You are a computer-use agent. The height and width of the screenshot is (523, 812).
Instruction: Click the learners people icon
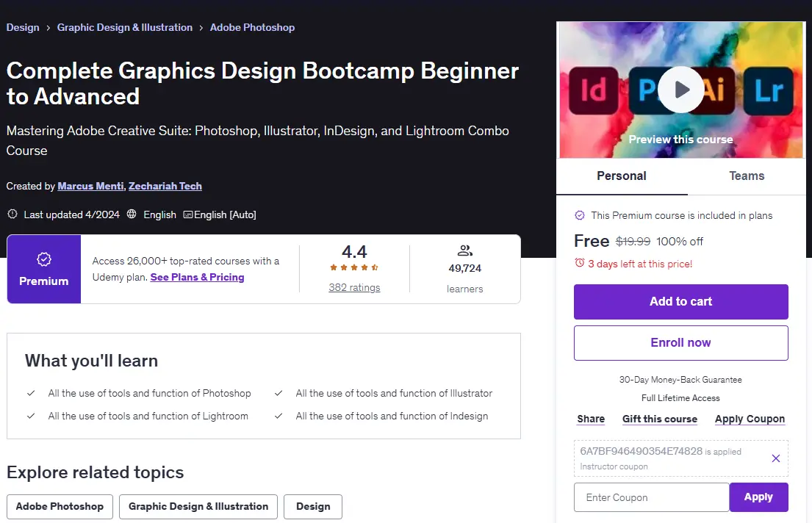(465, 250)
